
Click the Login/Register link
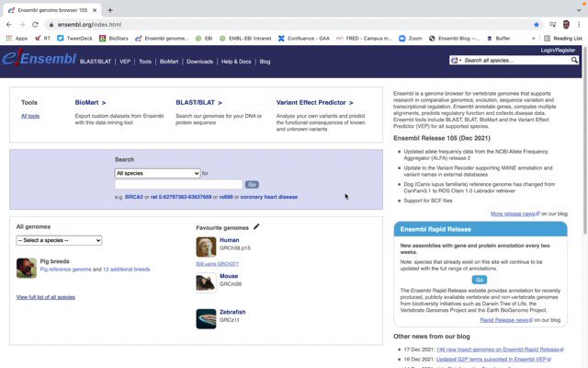pos(558,50)
